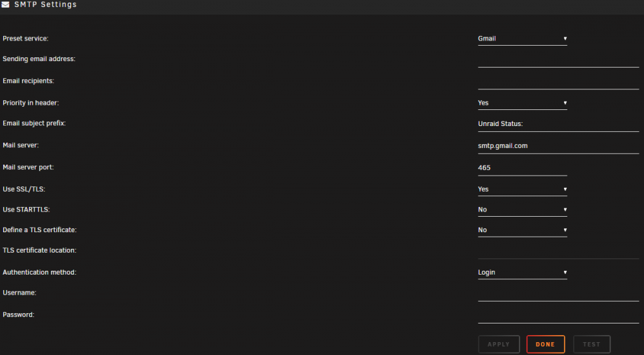
Task: Click the envelope icon beside SMTP Settings
Action: click(x=5, y=5)
